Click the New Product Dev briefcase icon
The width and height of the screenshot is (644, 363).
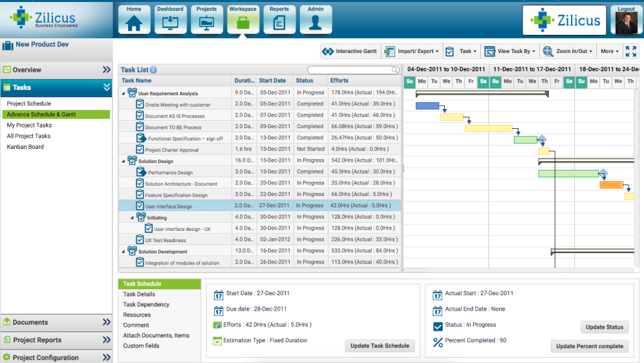coord(8,45)
